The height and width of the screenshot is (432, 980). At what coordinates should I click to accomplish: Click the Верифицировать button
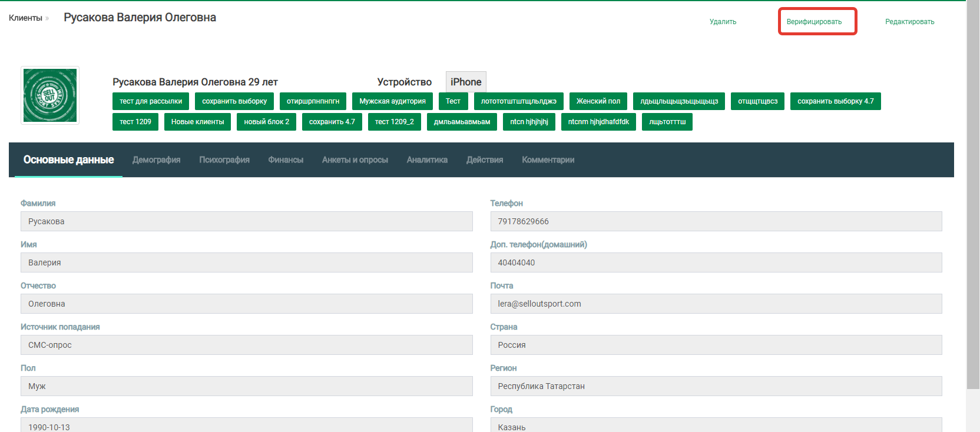click(814, 22)
